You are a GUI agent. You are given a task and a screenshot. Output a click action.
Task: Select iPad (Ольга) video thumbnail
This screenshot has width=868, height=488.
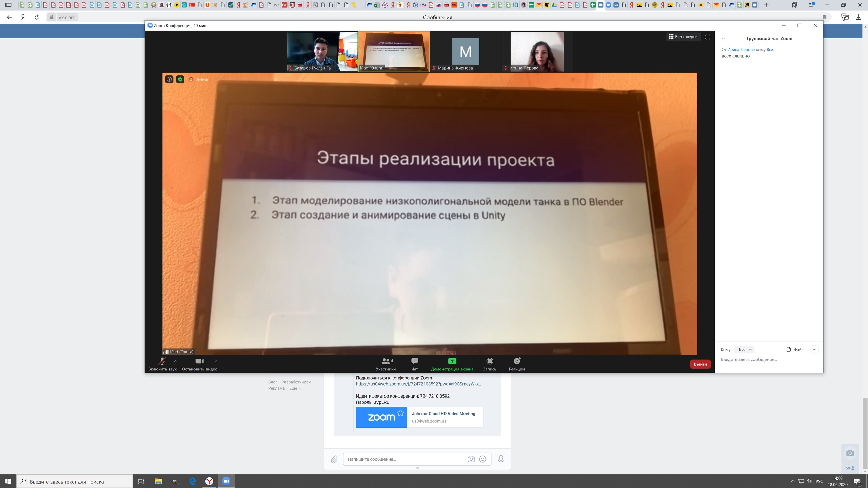coord(394,52)
